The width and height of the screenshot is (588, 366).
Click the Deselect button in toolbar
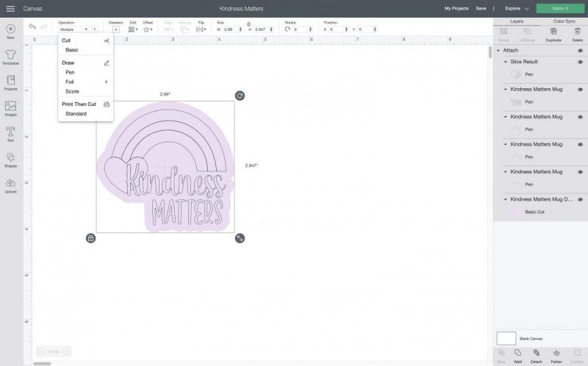tap(116, 29)
